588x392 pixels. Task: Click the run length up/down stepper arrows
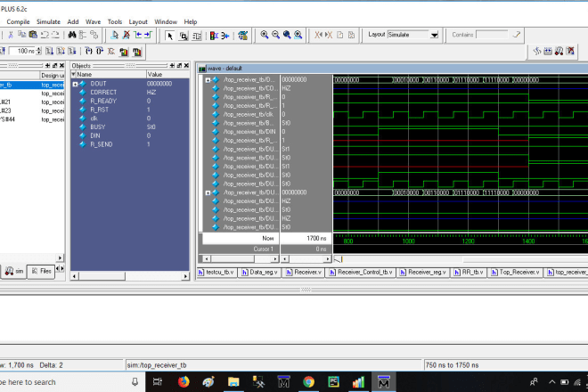[38, 51]
